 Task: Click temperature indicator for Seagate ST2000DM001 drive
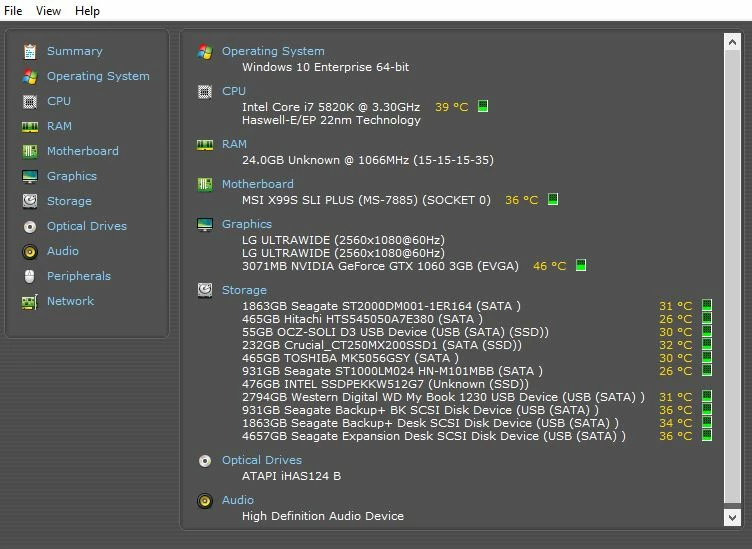[706, 305]
